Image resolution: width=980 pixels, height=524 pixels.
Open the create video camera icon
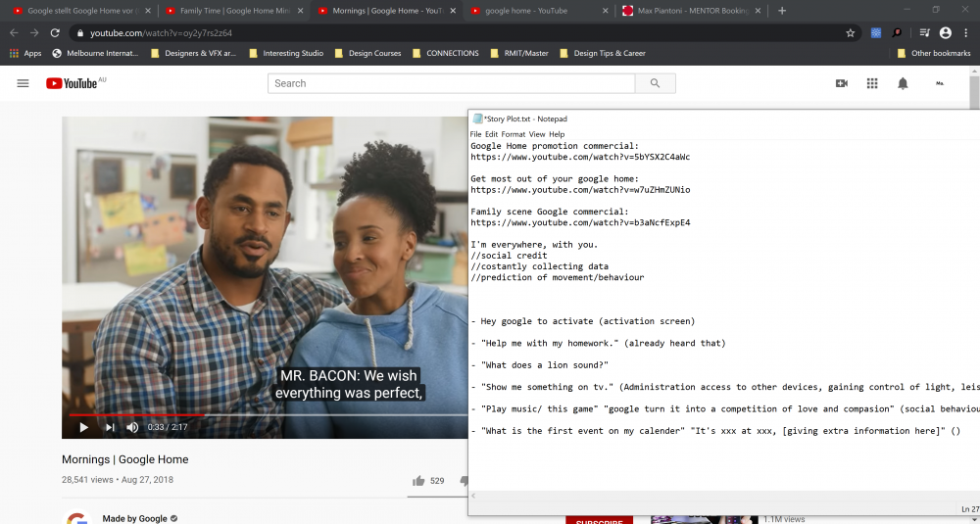841,83
